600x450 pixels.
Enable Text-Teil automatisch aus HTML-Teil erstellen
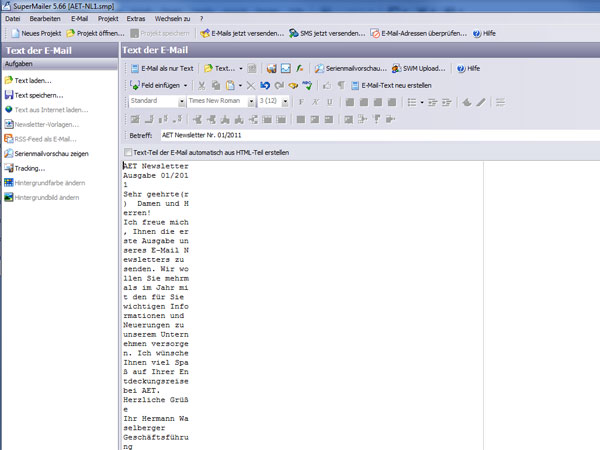128,152
